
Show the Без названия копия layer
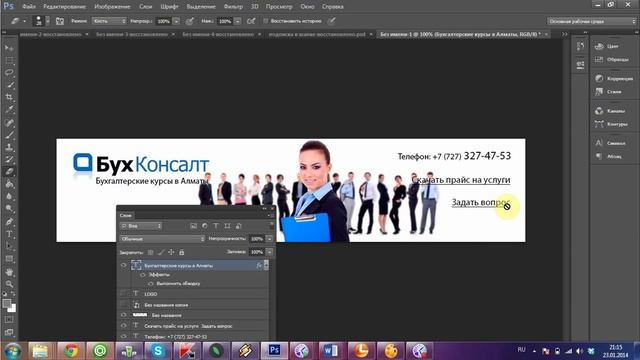(x=124, y=304)
